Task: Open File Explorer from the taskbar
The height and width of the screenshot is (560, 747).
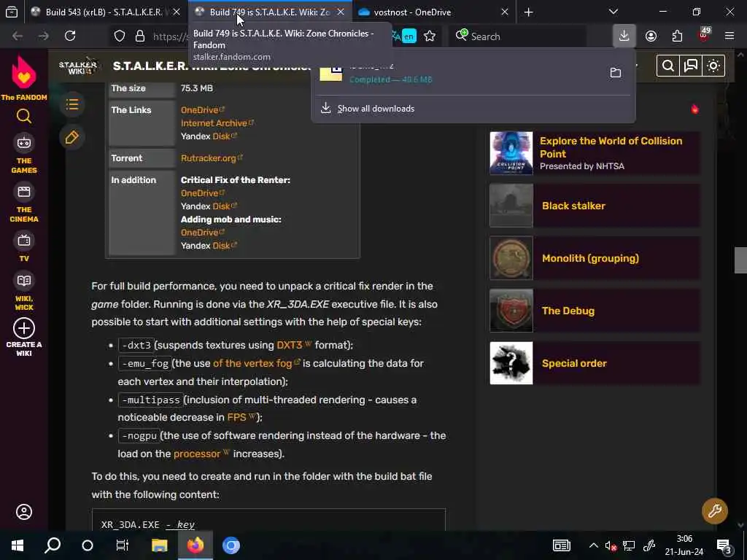Action: pos(159,545)
